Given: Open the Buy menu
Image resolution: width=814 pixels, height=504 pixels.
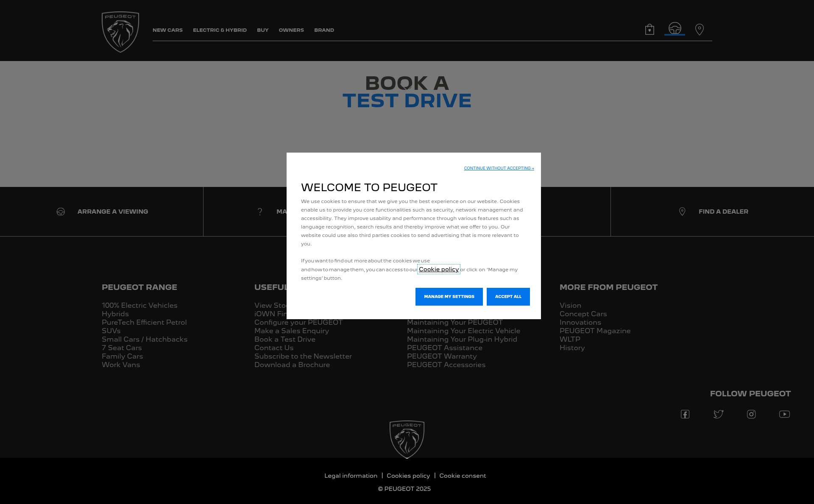Looking at the screenshot, I should tap(262, 30).
